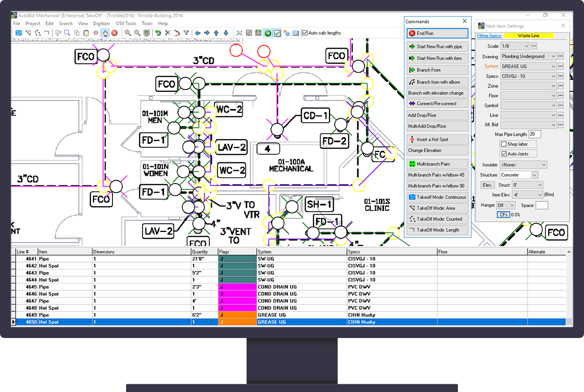584x392 pixels.
Task: Click the blue left arrow icon
Action: (x=198, y=33)
